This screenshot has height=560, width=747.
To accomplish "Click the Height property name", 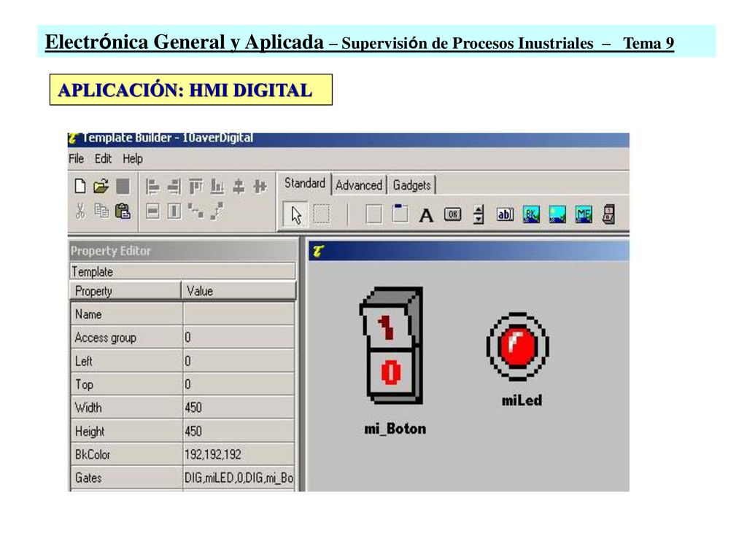I will point(90,432).
